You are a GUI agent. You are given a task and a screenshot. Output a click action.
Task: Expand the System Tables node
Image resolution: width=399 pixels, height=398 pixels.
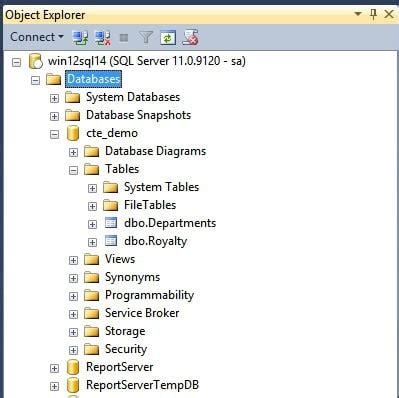tap(92, 188)
